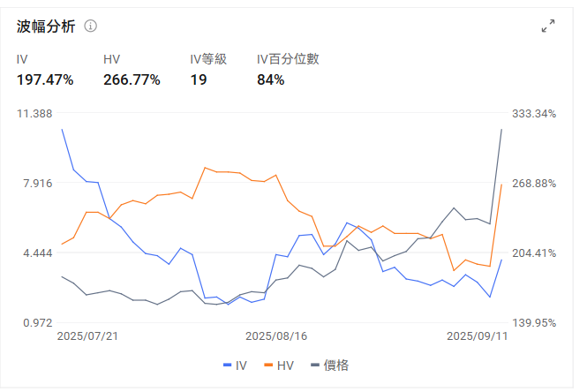Click the 11.388 left axis label
Image resolution: width=587 pixels, height=392 pixels.
point(36,114)
